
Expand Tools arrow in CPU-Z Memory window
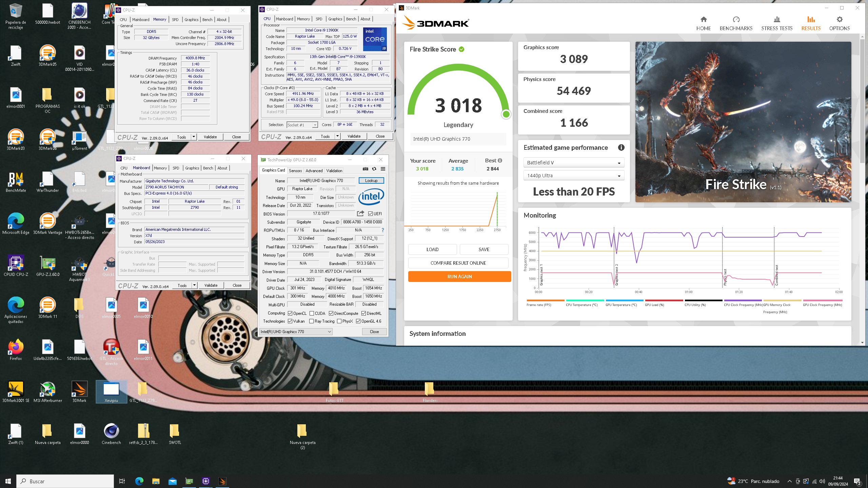tap(194, 137)
